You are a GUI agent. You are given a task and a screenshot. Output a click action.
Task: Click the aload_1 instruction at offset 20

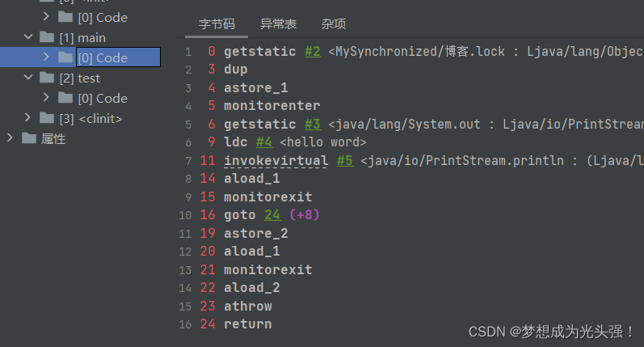pyautogui.click(x=252, y=252)
